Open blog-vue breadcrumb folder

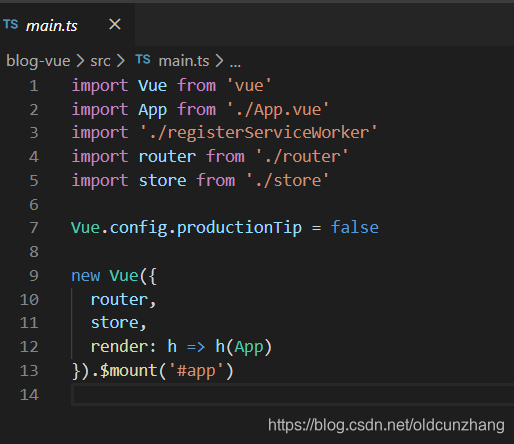[38, 61]
